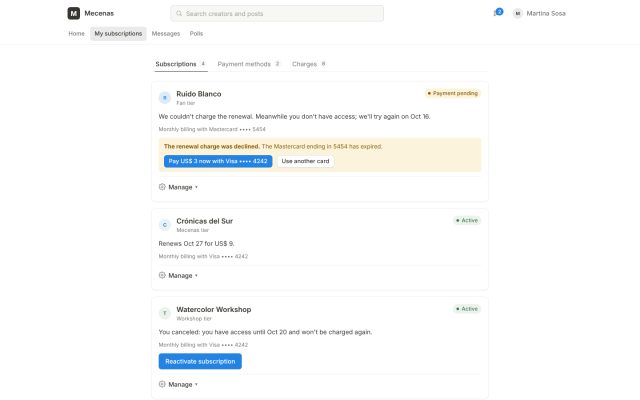640x400 pixels.
Task: Select My subscriptions in the nav
Action: click(x=118, y=33)
